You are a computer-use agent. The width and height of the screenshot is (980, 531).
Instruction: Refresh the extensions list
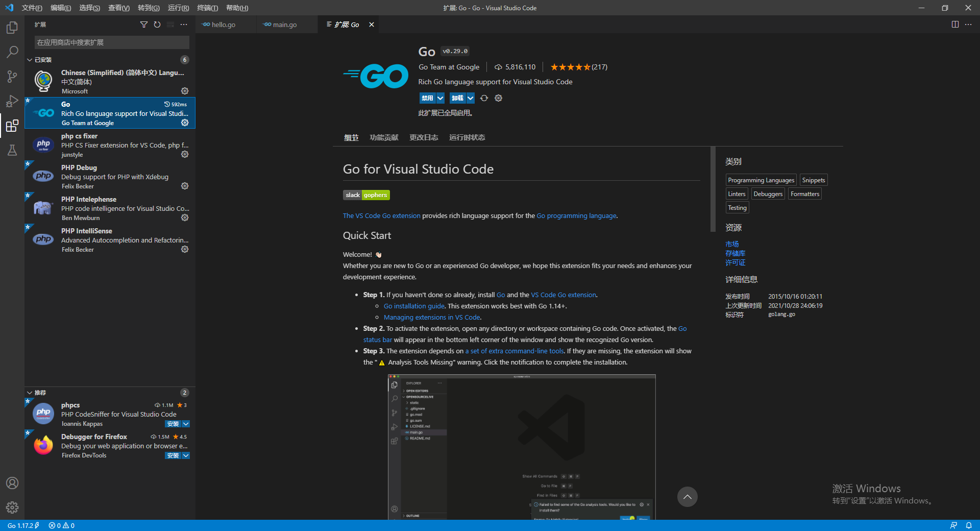click(157, 25)
